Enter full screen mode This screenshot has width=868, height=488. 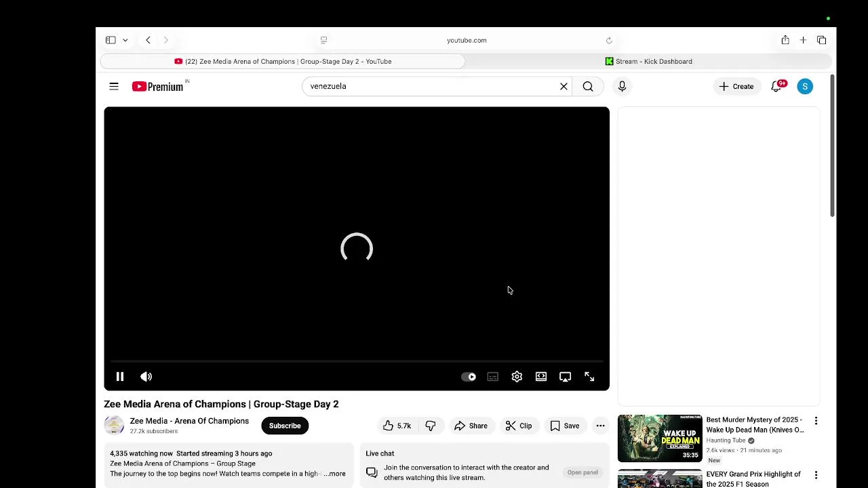(589, 377)
